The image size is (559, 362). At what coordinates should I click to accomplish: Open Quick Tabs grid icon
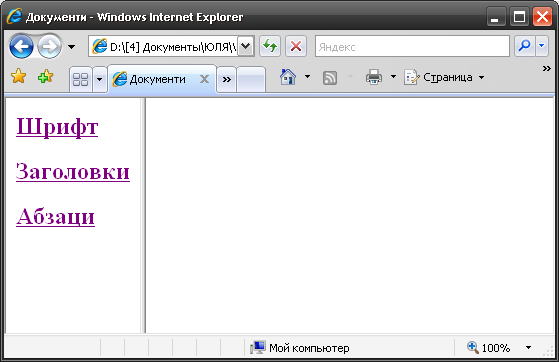pos(81,79)
